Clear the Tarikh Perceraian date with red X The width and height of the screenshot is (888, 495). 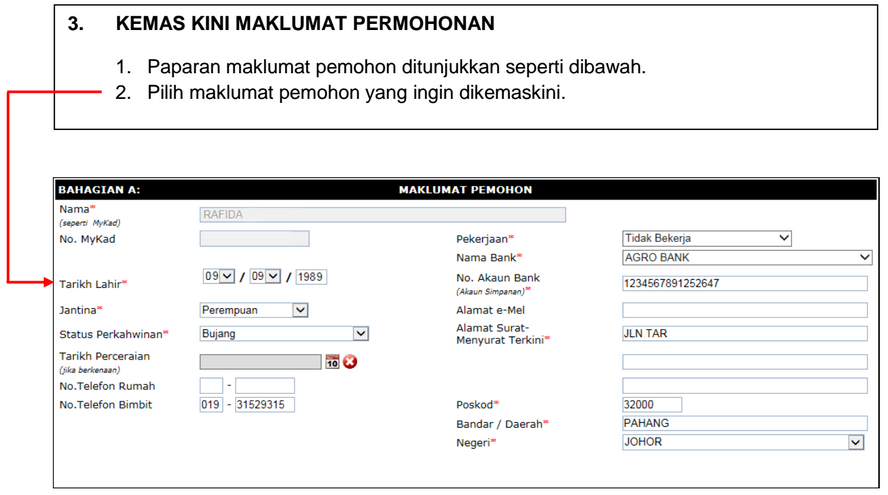[x=350, y=361]
